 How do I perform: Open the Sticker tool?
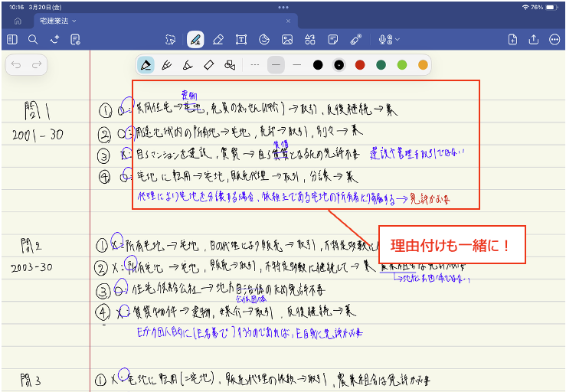[x=263, y=39]
